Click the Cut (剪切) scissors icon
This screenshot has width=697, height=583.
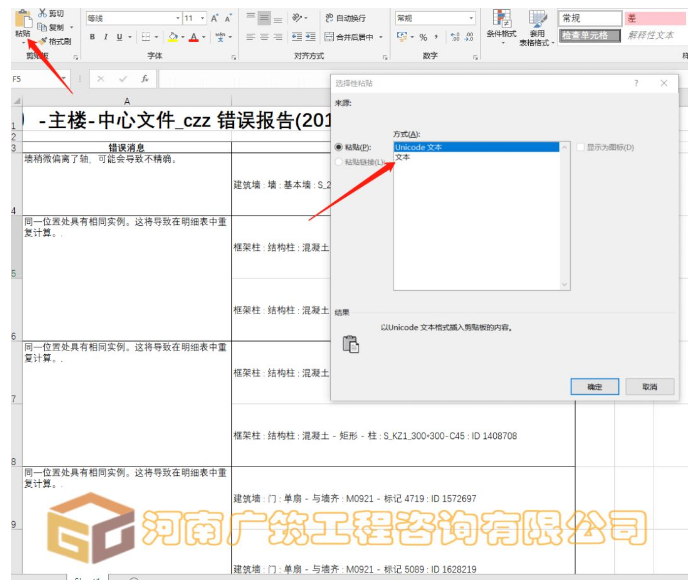pyautogui.click(x=42, y=13)
